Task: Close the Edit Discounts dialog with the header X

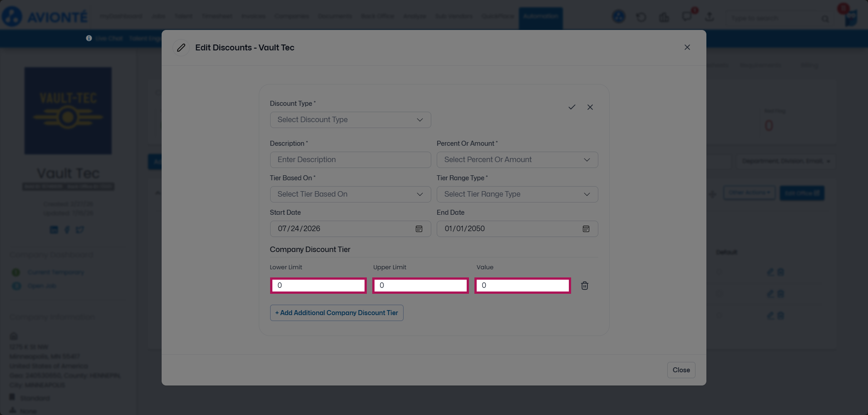Action: 687,47
